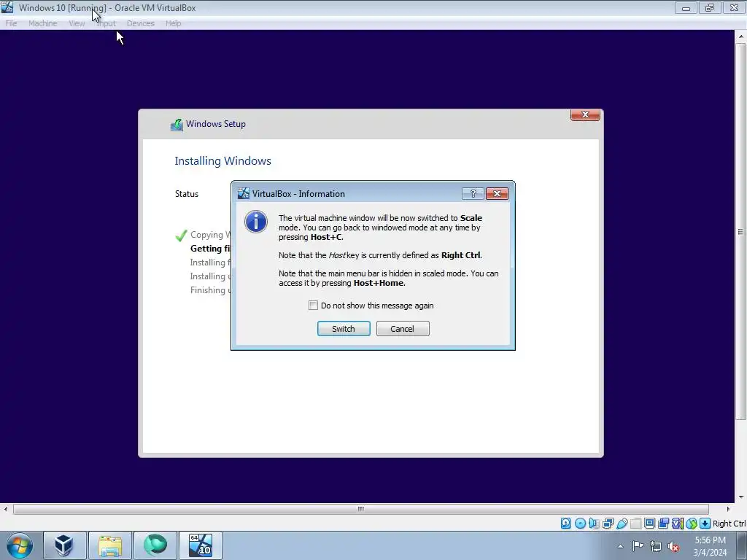The width and height of the screenshot is (747, 560).
Task: Click the green checkmark beside Copying
Action: [181, 236]
